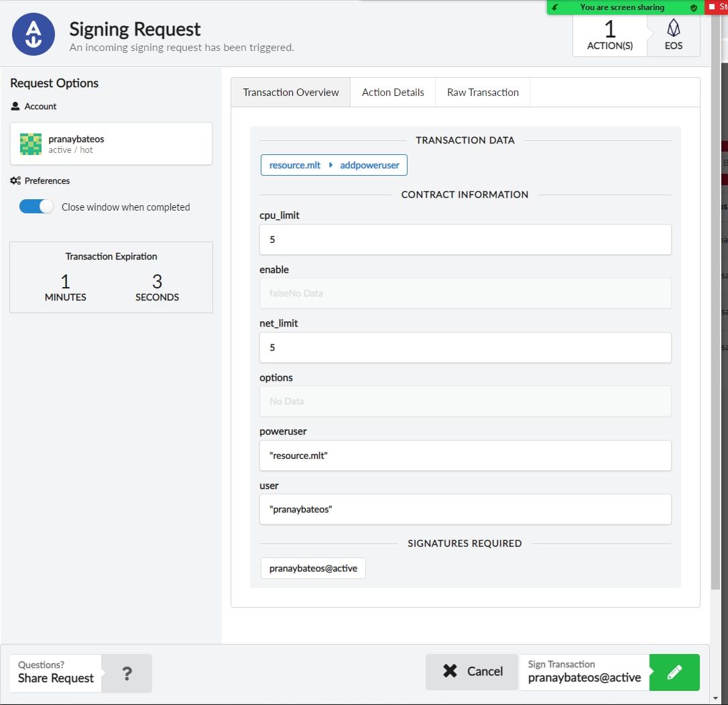Click the SIGNATURES REQUIRED heading
The width and height of the screenshot is (728, 705).
coord(465,543)
